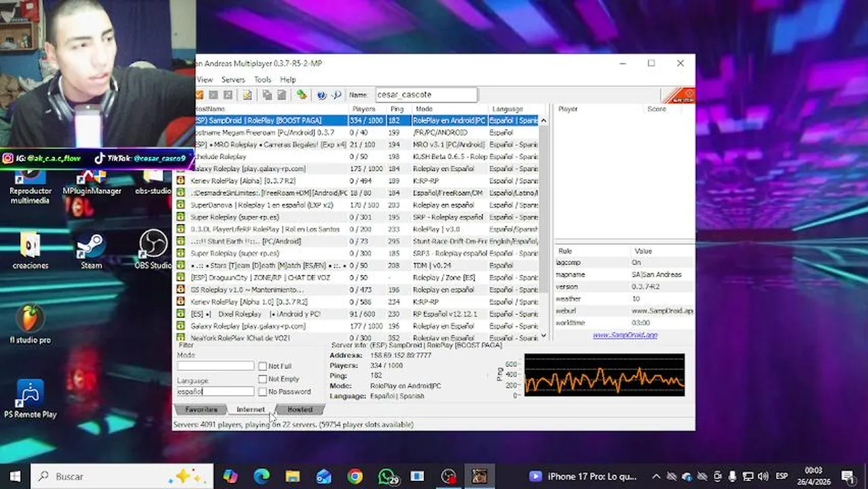Click the Mode filter text field

(215, 366)
